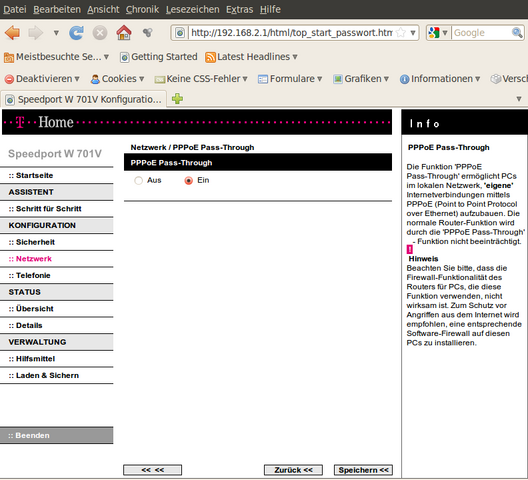Open the Ansicht menu

103,9
